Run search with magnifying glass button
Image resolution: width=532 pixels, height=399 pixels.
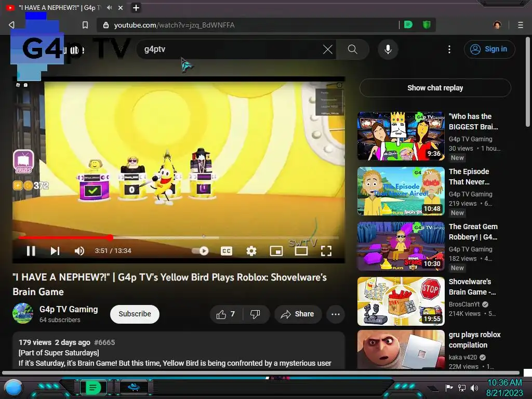click(353, 49)
